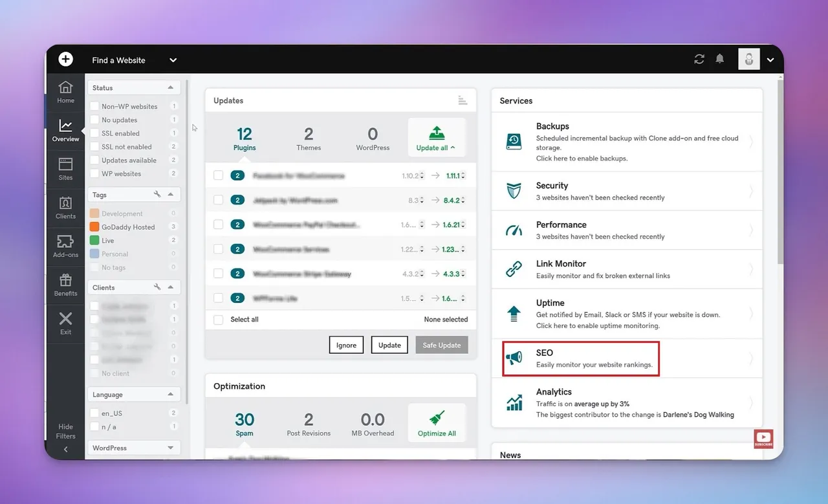828x504 pixels.
Task: Check the SSL enabled filter
Action: click(x=94, y=133)
